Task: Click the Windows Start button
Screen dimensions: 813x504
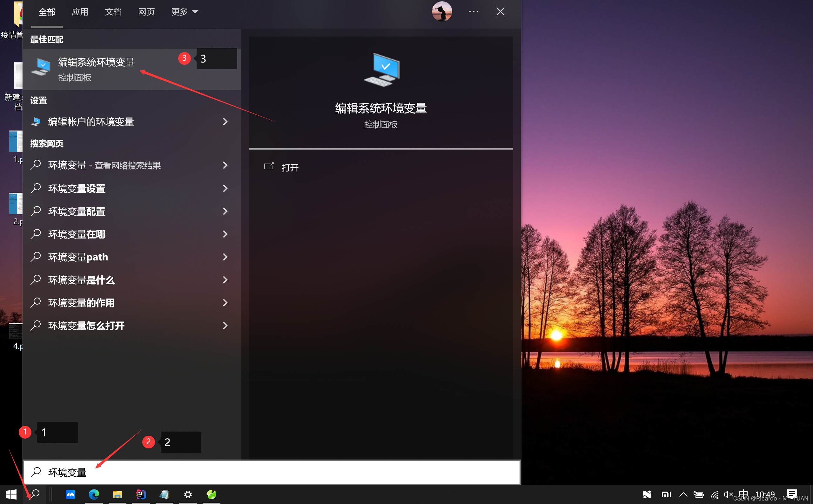Action: point(11,494)
